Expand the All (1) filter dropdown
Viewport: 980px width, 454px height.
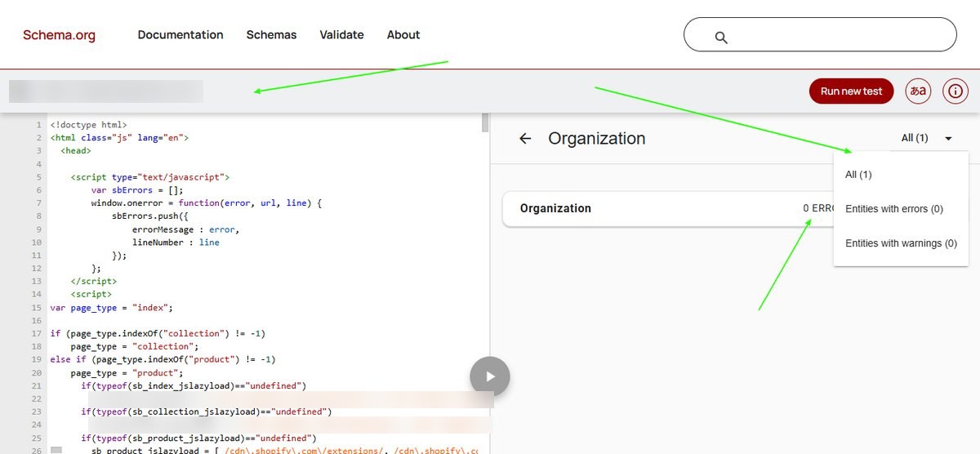tap(926, 139)
